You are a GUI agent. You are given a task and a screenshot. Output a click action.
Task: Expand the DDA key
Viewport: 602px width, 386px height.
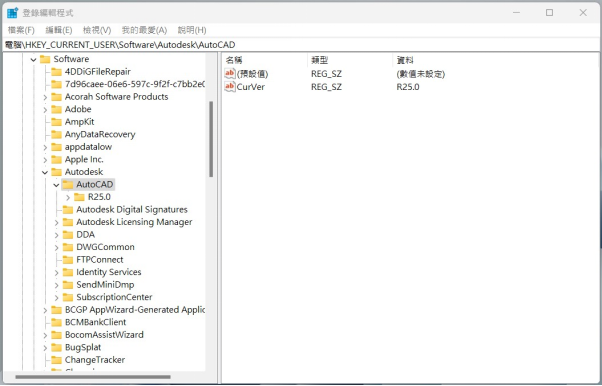tap(56, 235)
